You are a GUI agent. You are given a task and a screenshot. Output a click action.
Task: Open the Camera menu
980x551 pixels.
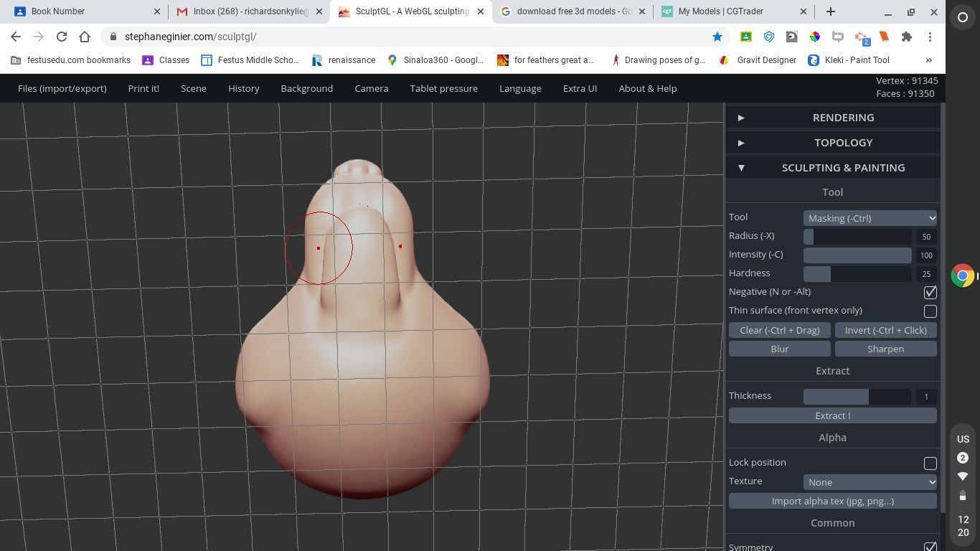click(372, 88)
